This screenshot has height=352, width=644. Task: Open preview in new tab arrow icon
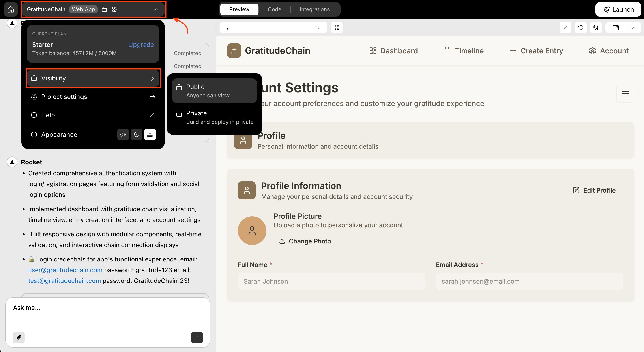click(565, 28)
